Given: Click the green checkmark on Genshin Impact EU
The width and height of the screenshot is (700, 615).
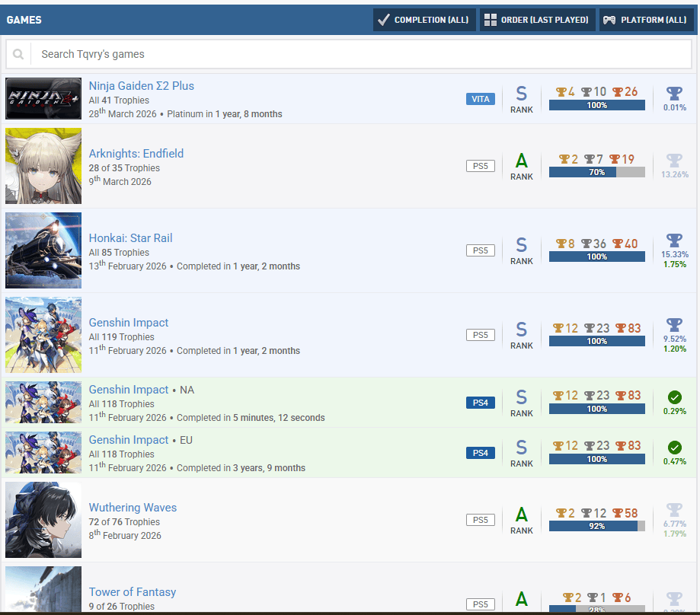Looking at the screenshot, I should 674,448.
